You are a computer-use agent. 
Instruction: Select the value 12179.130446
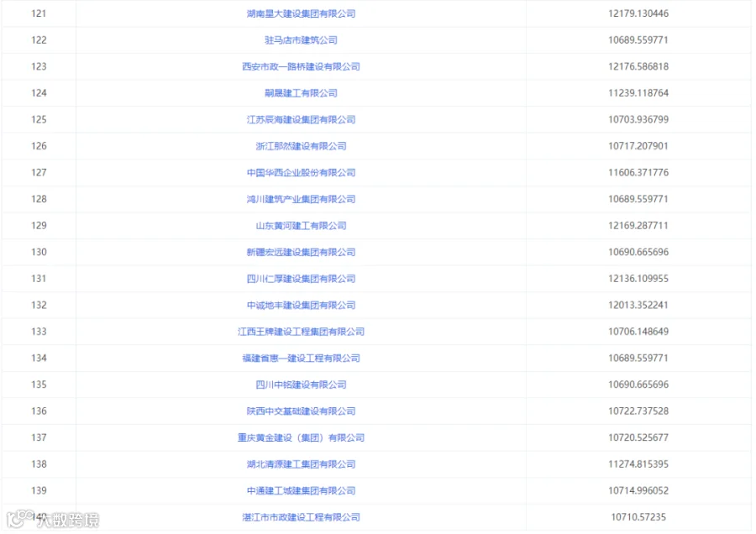638,13
